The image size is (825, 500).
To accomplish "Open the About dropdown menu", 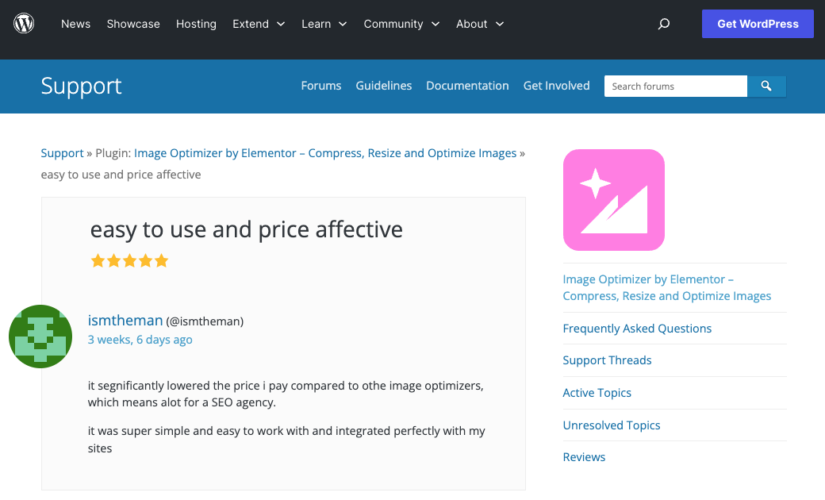I will click(x=480, y=24).
